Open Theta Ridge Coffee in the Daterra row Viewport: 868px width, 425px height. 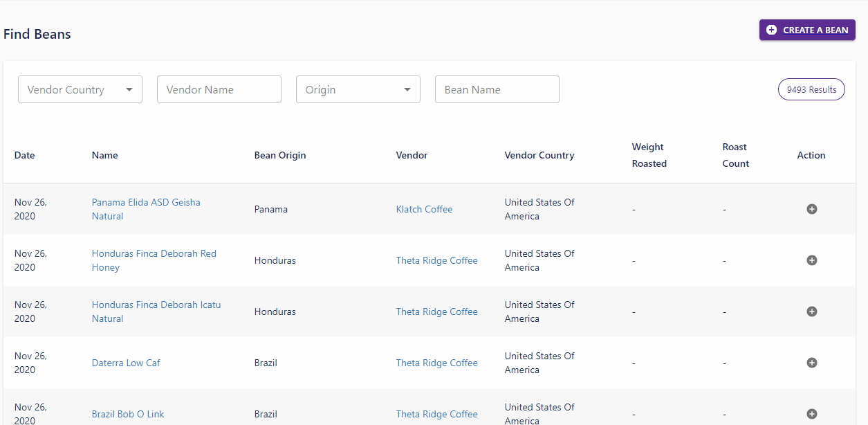[x=436, y=363]
